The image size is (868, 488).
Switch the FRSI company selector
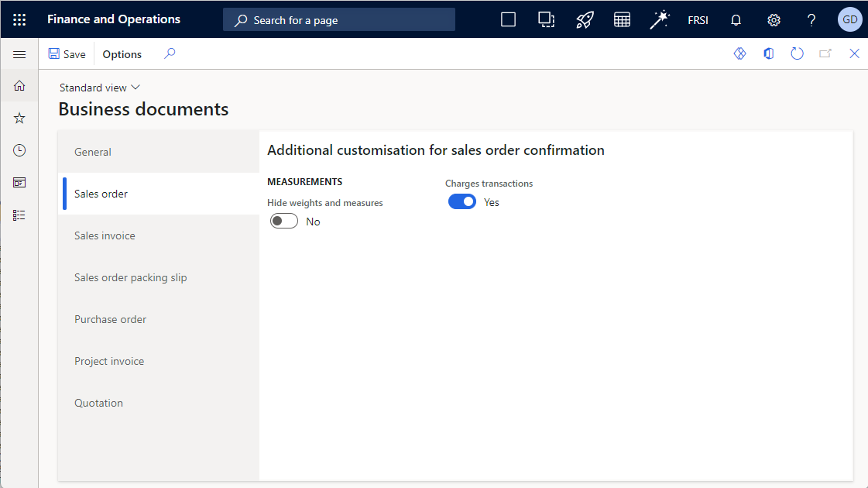click(698, 20)
